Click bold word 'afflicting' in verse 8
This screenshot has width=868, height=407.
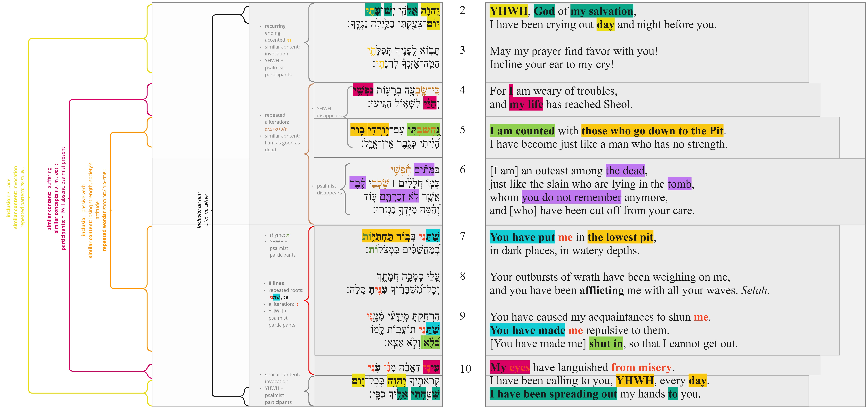tap(602, 290)
